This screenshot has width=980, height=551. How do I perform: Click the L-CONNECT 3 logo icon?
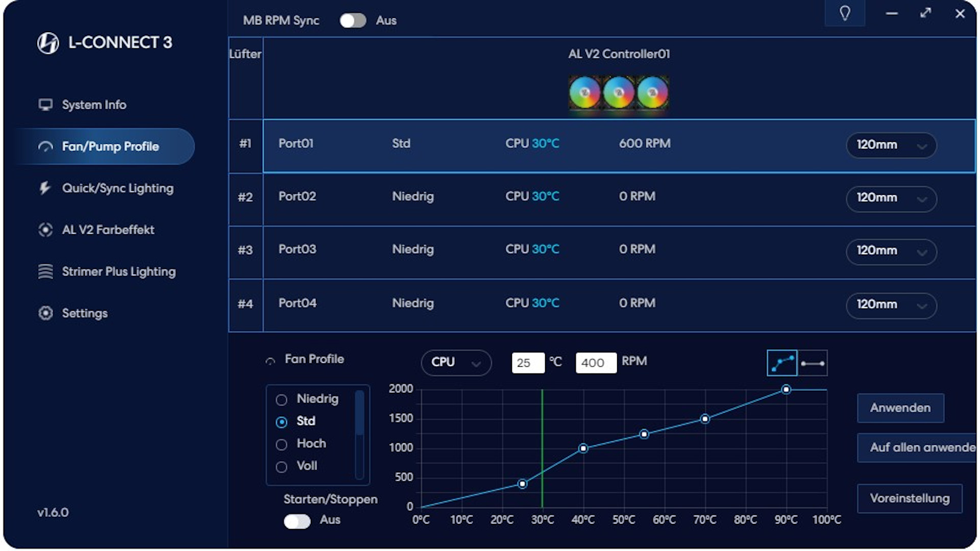[x=48, y=43]
